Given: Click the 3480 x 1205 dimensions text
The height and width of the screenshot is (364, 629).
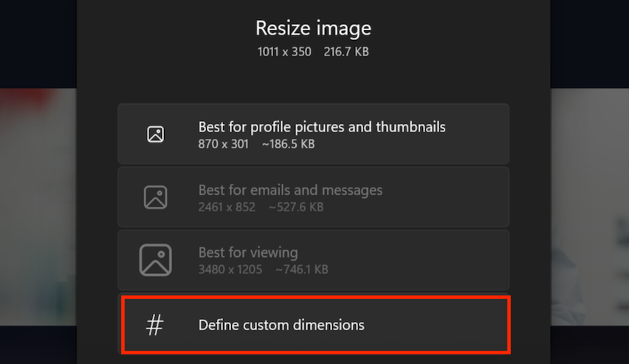Looking at the screenshot, I should point(230,269).
